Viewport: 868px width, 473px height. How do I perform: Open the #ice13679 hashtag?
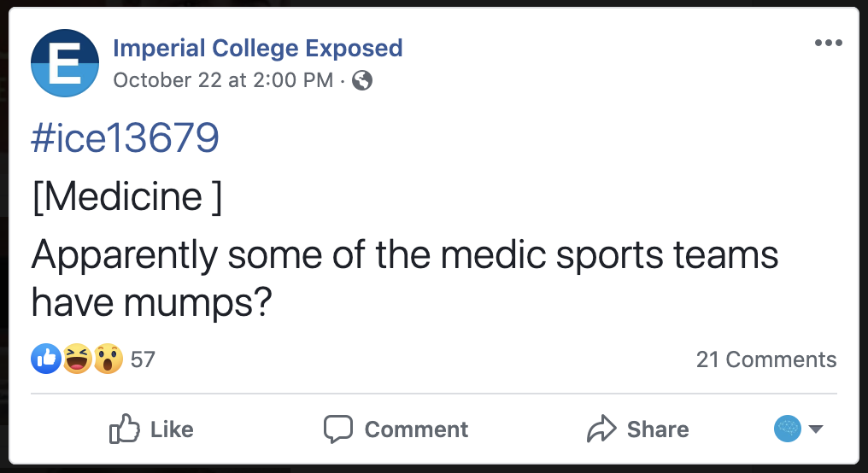tap(125, 138)
